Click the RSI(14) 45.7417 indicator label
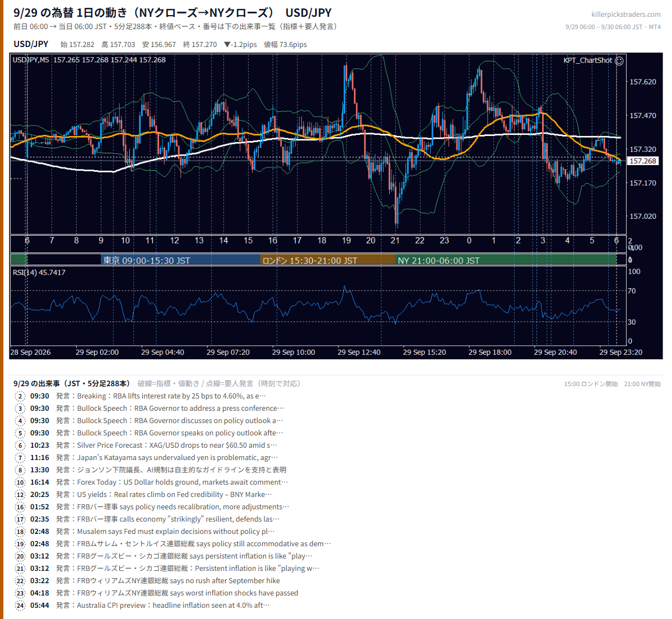The image size is (672, 619). [x=39, y=273]
